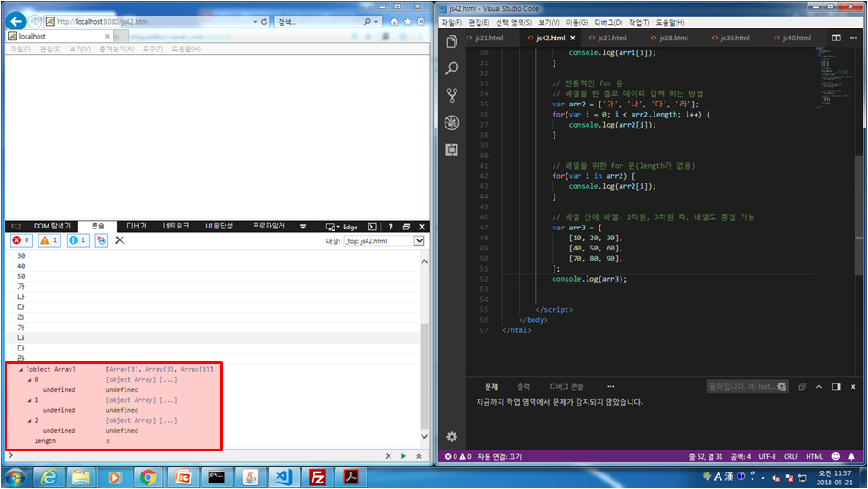The width and height of the screenshot is (868, 489).
Task: Click the indentation spaces indicator
Action: point(741,456)
